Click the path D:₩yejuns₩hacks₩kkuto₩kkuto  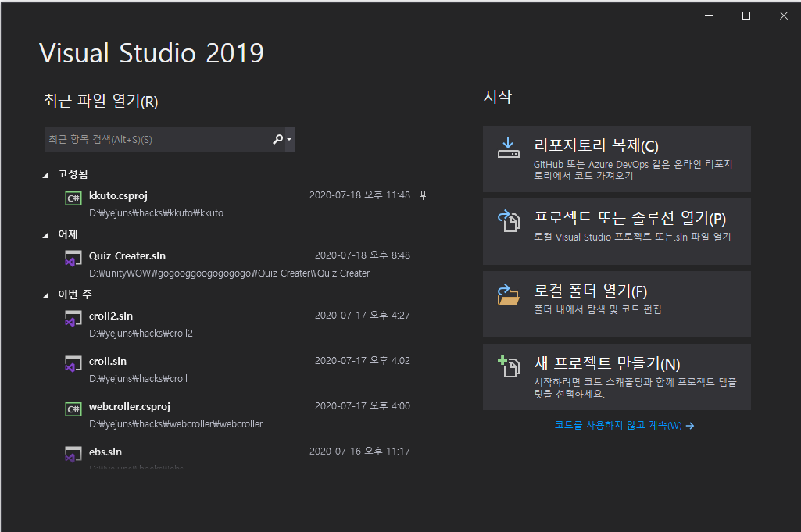156,213
